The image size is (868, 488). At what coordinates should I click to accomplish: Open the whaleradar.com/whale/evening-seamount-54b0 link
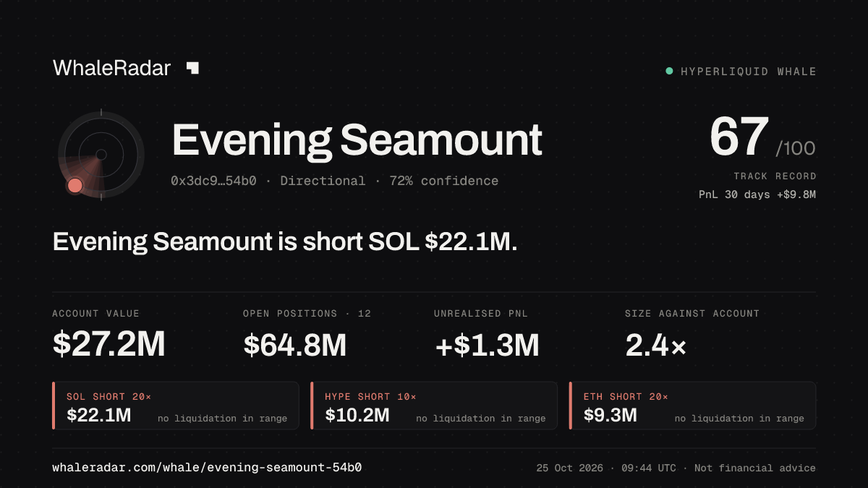[207, 468]
